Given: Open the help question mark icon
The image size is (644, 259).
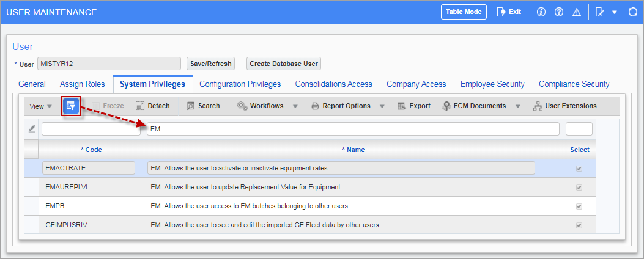Looking at the screenshot, I should 558,12.
